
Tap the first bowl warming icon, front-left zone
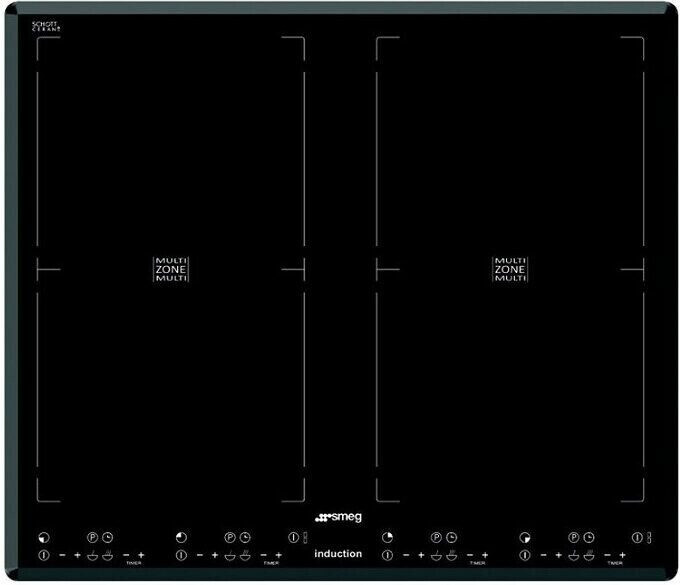click(x=92, y=555)
